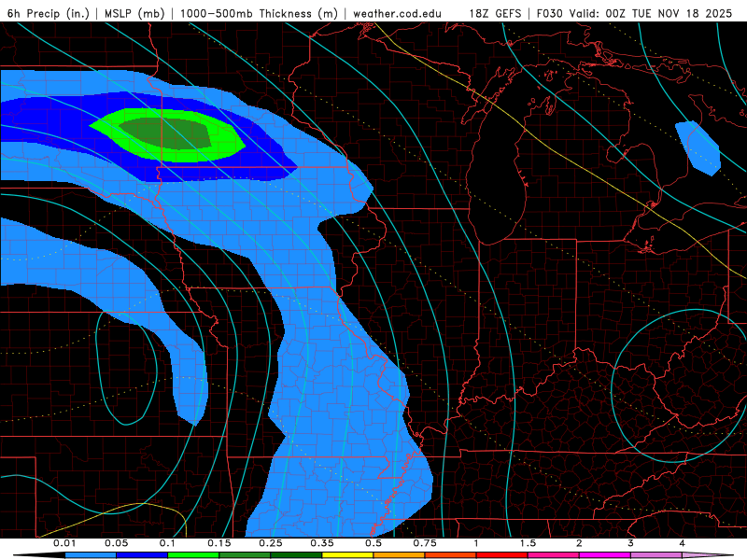Click the "Valid: 00Z TUE NOV 18 2025" text
The width and height of the screenshot is (747, 560).
pos(651,13)
